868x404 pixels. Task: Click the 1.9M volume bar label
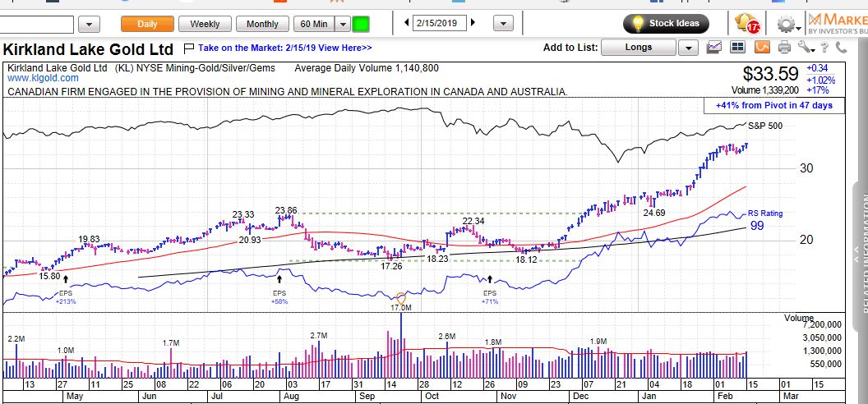(x=598, y=341)
